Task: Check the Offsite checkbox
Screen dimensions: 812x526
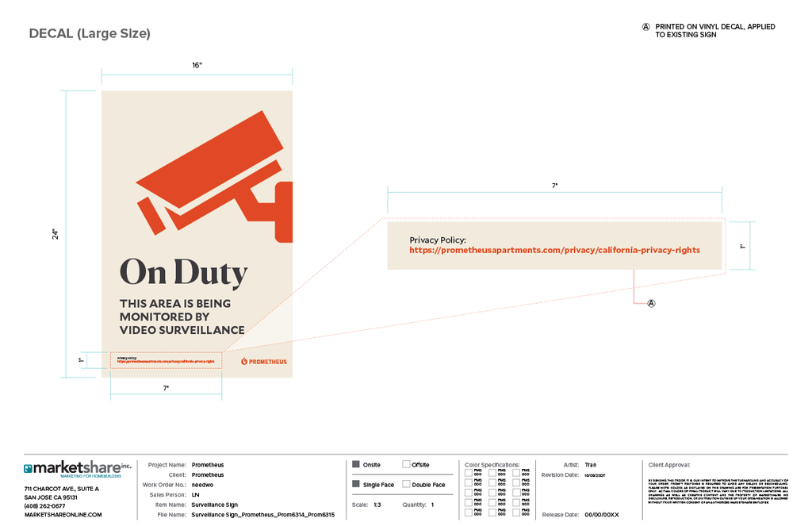Action: tap(406, 464)
